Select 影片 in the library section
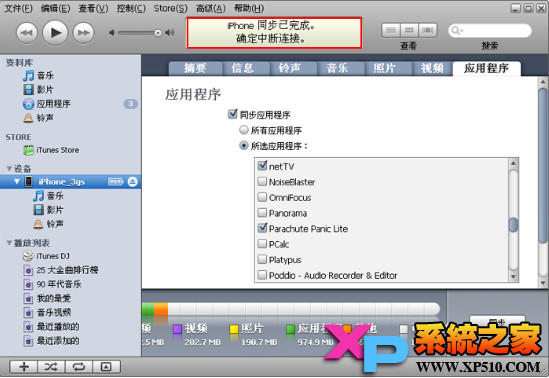549x378 pixels. 39,90
